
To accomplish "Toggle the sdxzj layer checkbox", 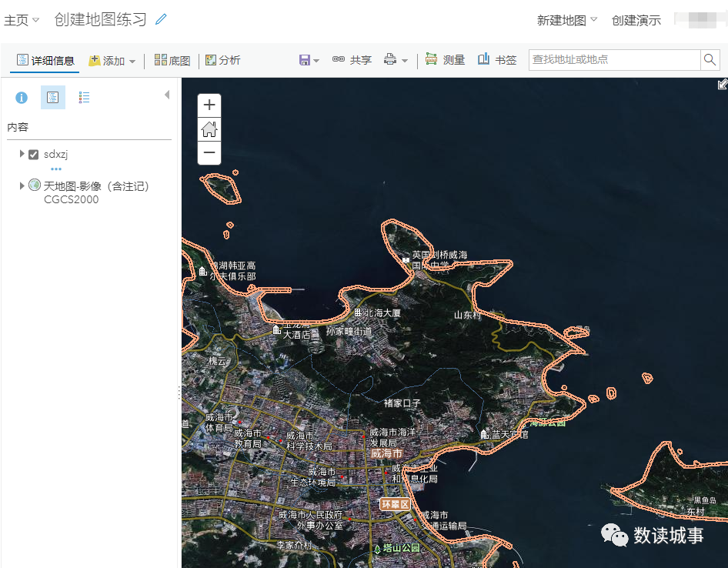I will (x=33, y=154).
